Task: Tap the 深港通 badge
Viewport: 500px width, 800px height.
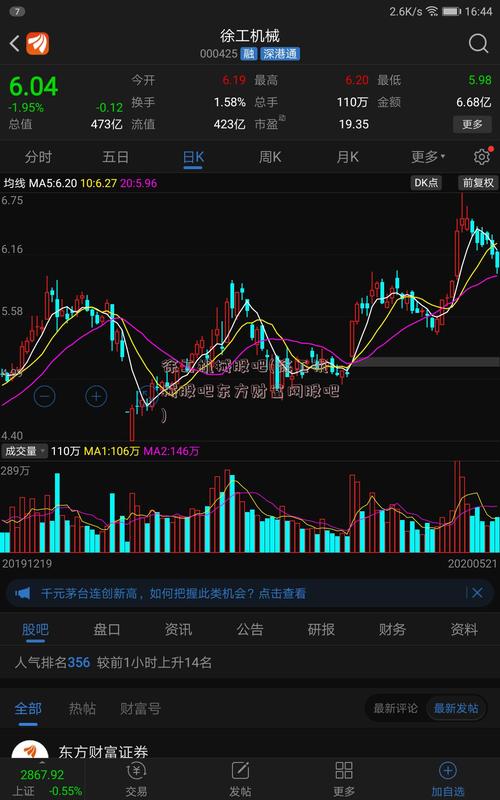Action: tap(280, 54)
